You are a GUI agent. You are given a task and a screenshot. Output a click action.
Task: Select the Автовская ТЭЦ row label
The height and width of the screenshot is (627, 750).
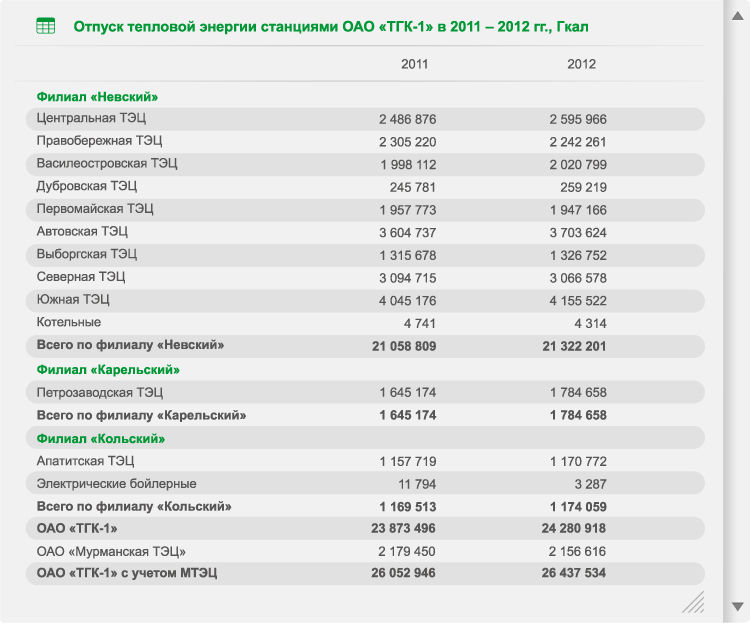tap(82, 231)
